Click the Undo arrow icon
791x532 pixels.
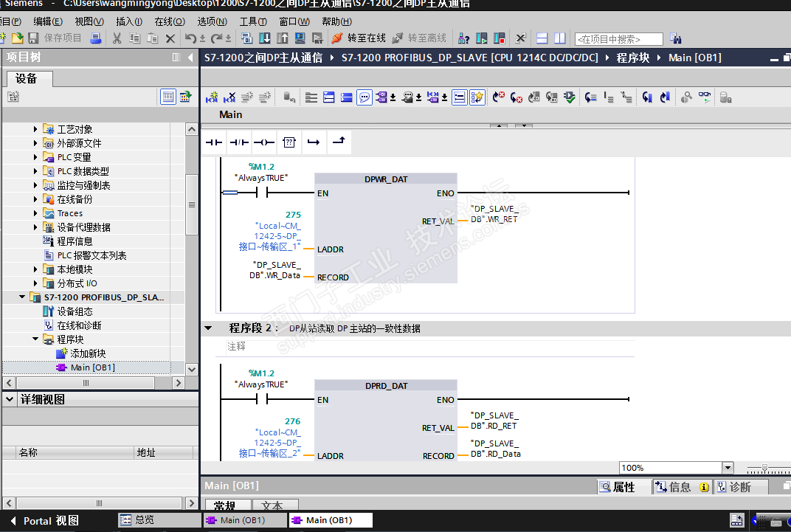point(190,38)
